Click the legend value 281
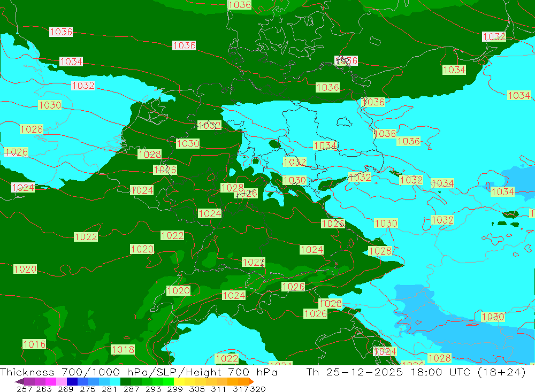535x392 pixels. 109,389
